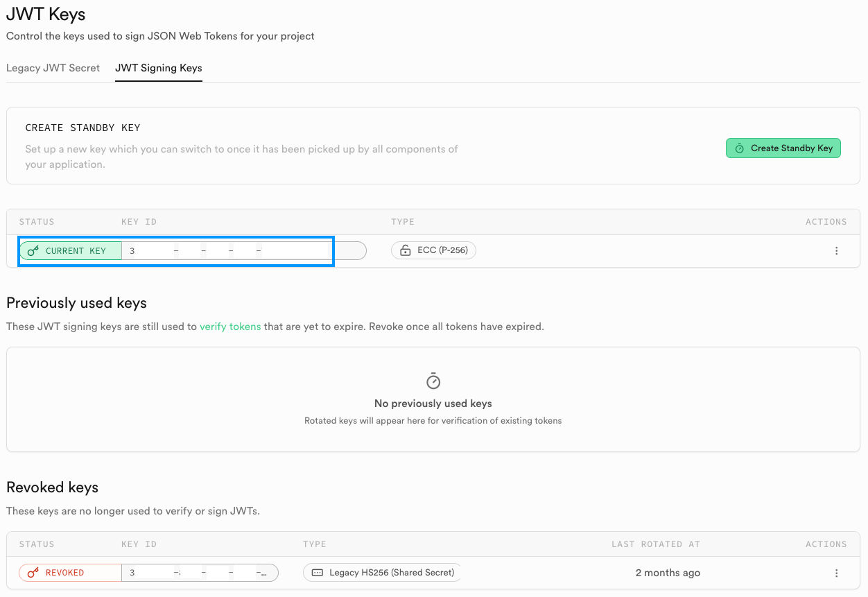Click the Legacy HS256 shared secret icon
868x597 pixels.
pyautogui.click(x=318, y=573)
